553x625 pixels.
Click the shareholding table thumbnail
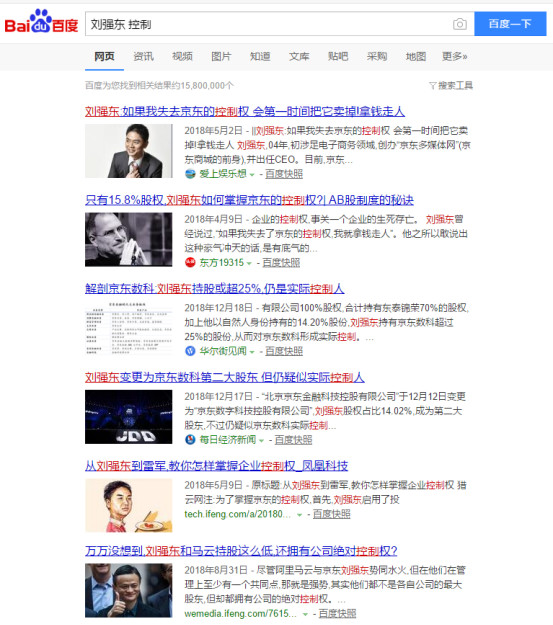pos(129,328)
